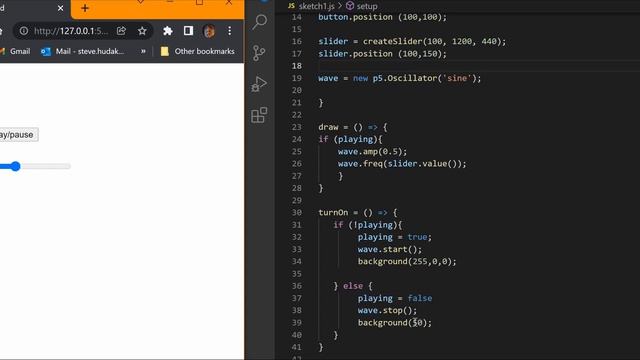The image size is (640, 360).
Task: Click the frequency slider thumb
Action: [16, 166]
